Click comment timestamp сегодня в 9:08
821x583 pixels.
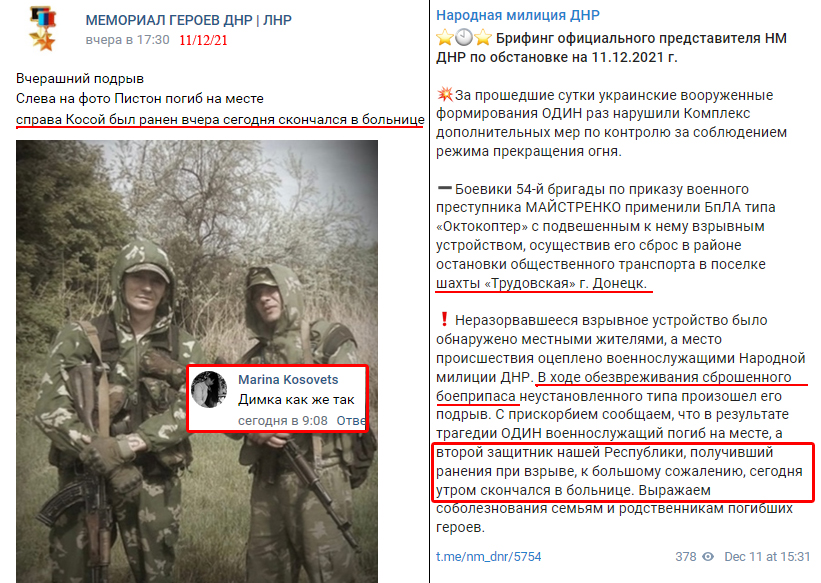pos(283,421)
